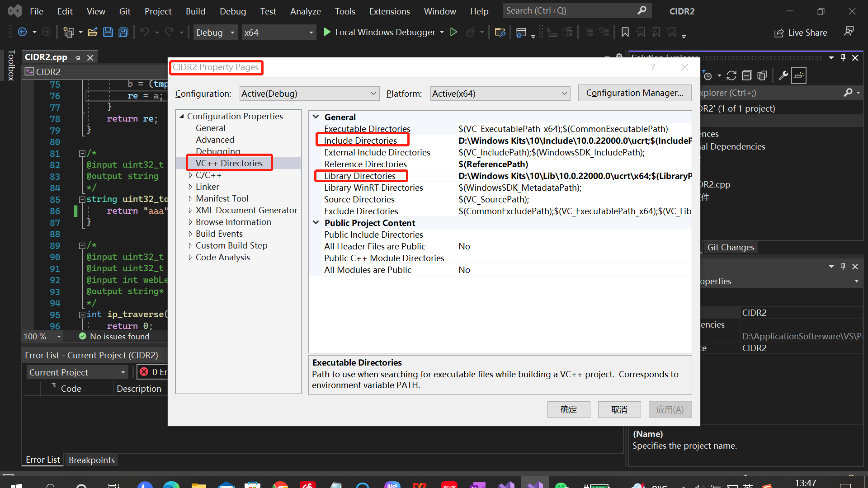Screen dimensions: 868x488
Task: Select Debugging in the property tree
Action: (x=218, y=151)
